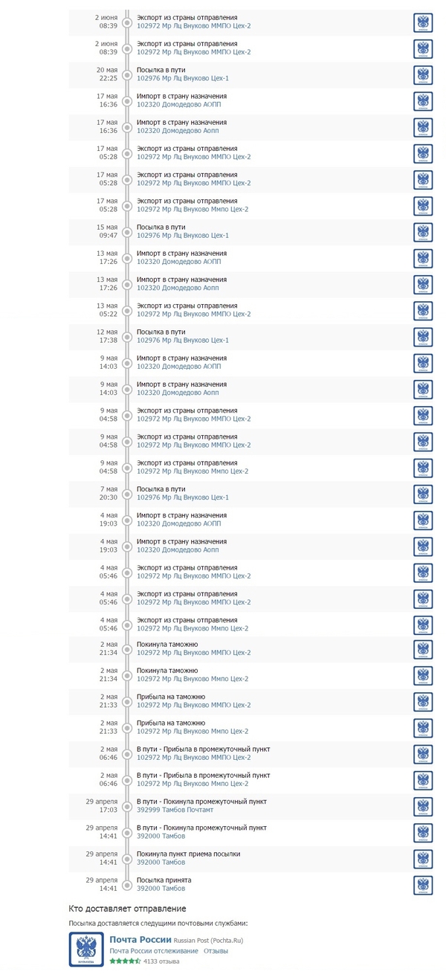Click Russian Post icon on 7 мая row

click(423, 494)
